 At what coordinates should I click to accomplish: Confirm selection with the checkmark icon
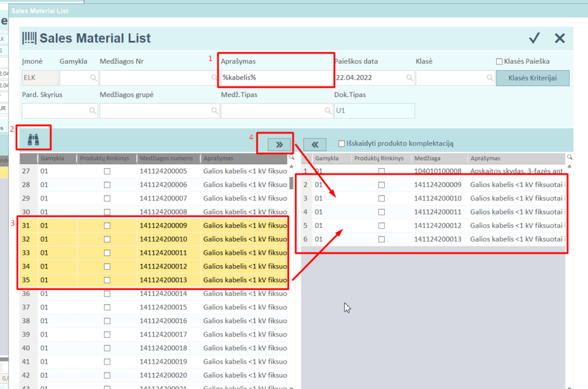click(x=534, y=38)
